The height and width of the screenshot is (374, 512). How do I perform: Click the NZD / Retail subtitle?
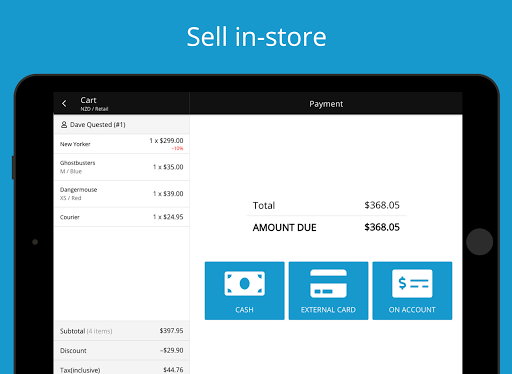point(94,109)
